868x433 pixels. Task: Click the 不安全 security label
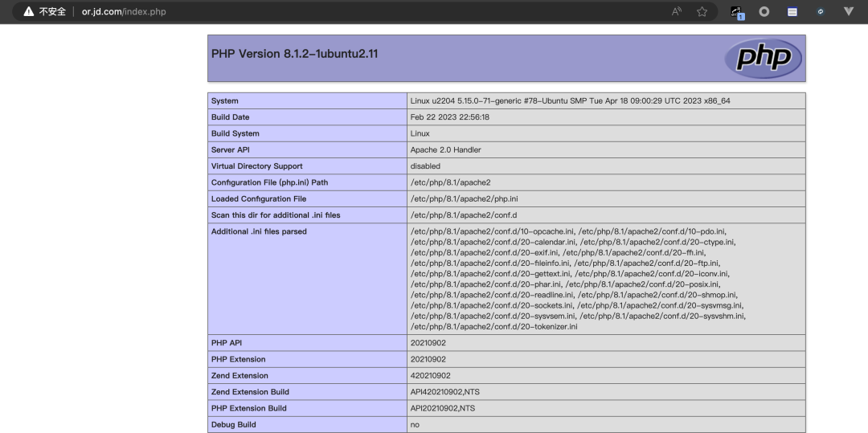click(x=52, y=11)
